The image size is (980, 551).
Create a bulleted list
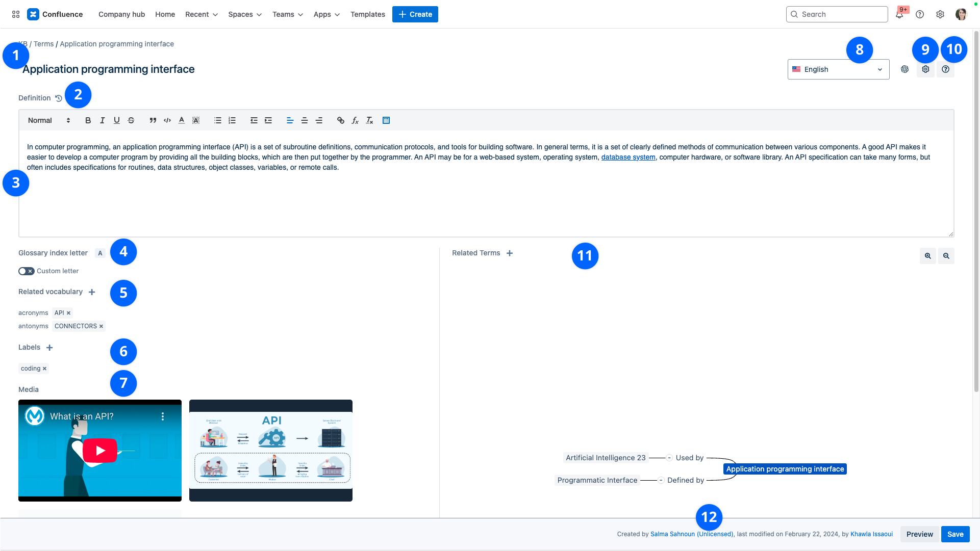[218, 121]
